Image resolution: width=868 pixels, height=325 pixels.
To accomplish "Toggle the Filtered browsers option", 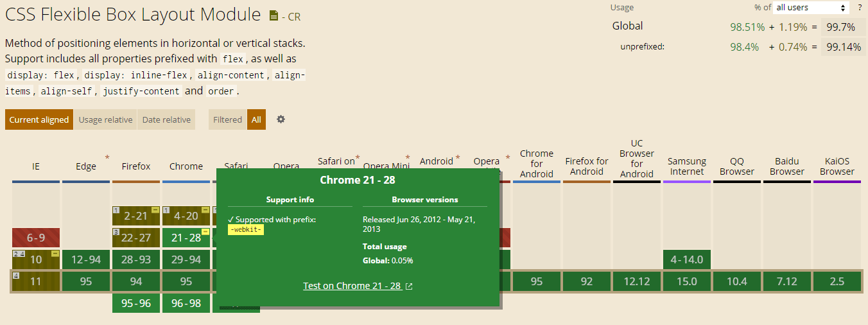I will click(227, 119).
